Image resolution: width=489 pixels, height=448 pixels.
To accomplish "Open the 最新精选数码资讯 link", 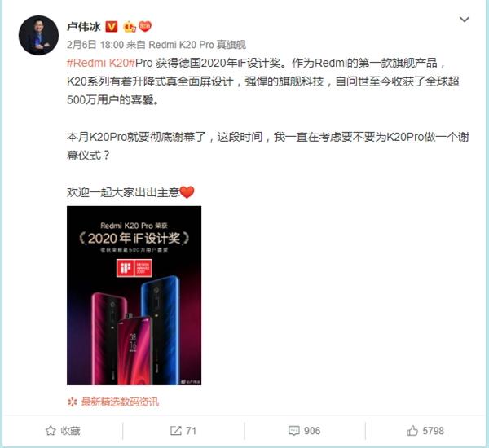I will pos(120,402).
